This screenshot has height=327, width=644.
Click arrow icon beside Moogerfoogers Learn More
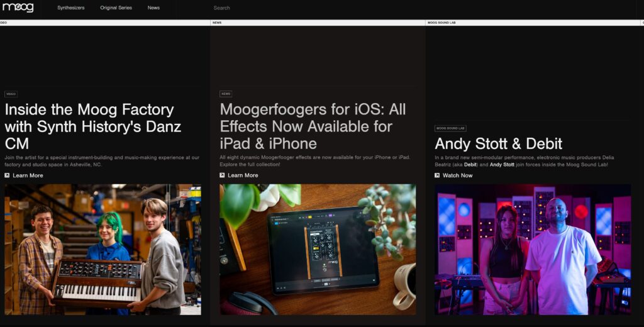[x=222, y=175]
